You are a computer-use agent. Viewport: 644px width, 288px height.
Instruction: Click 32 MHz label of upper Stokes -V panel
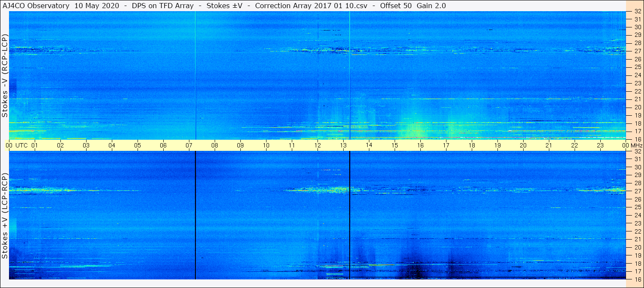638,12
